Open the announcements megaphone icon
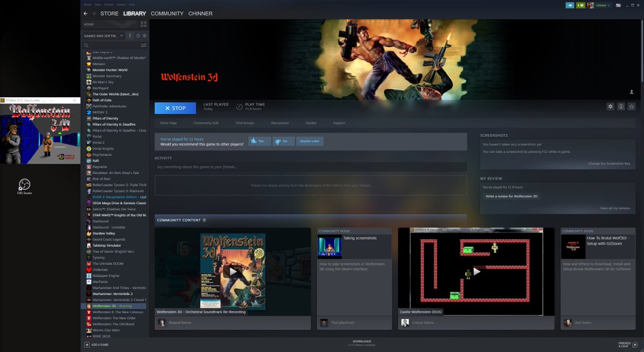644x352 pixels. click(570, 5)
